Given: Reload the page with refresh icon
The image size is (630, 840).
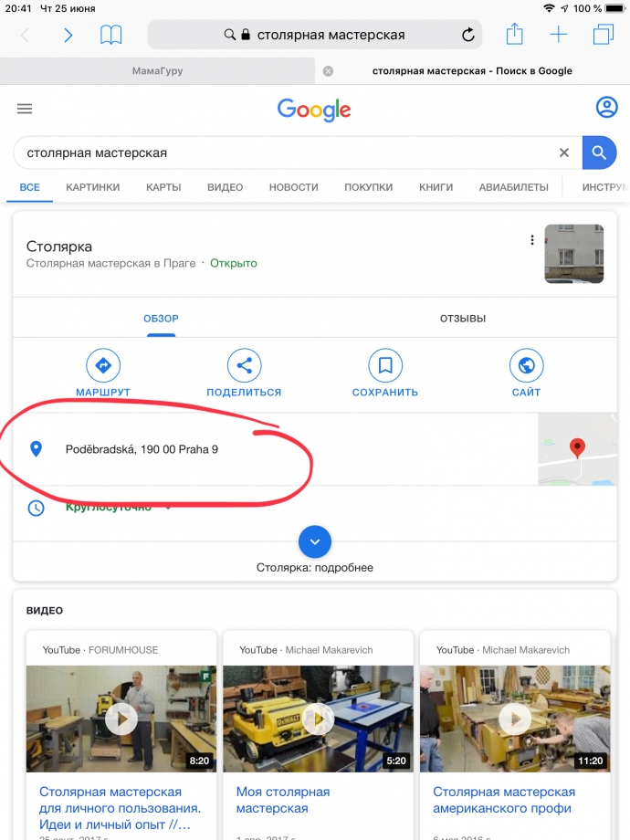Looking at the screenshot, I should coord(468,35).
